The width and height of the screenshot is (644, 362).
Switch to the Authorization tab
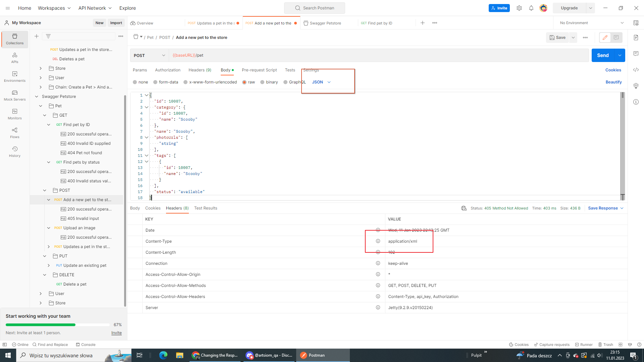[168, 70]
